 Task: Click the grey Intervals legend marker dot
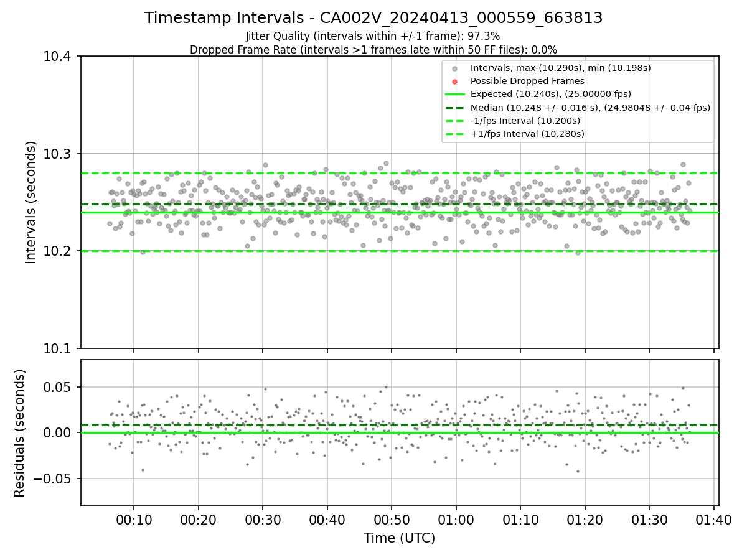454,68
